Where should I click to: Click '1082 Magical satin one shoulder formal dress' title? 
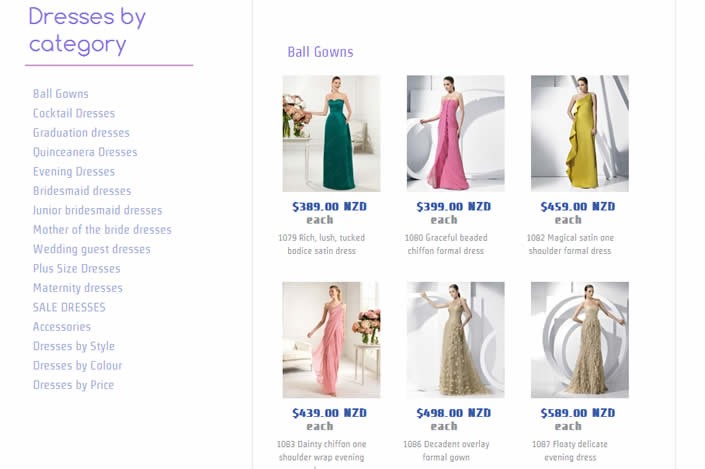570,244
